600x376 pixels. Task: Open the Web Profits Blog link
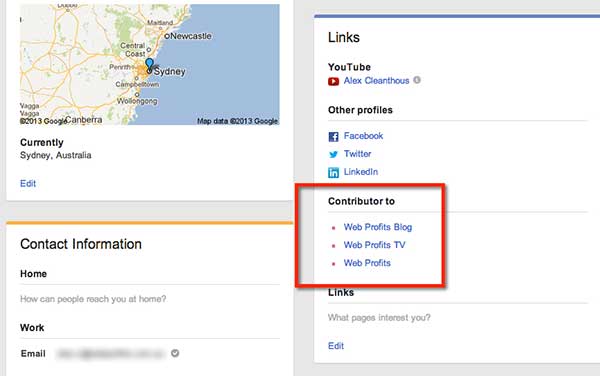[378, 227]
